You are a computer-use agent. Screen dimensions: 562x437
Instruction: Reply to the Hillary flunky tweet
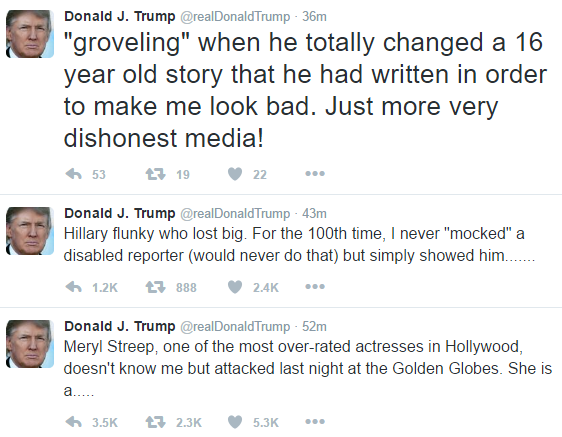point(74,287)
